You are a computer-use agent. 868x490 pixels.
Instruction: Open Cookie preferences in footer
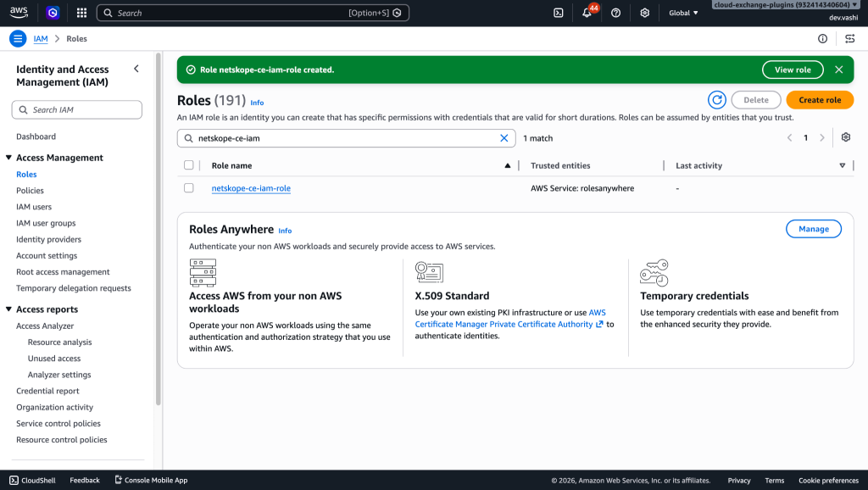[828, 481]
